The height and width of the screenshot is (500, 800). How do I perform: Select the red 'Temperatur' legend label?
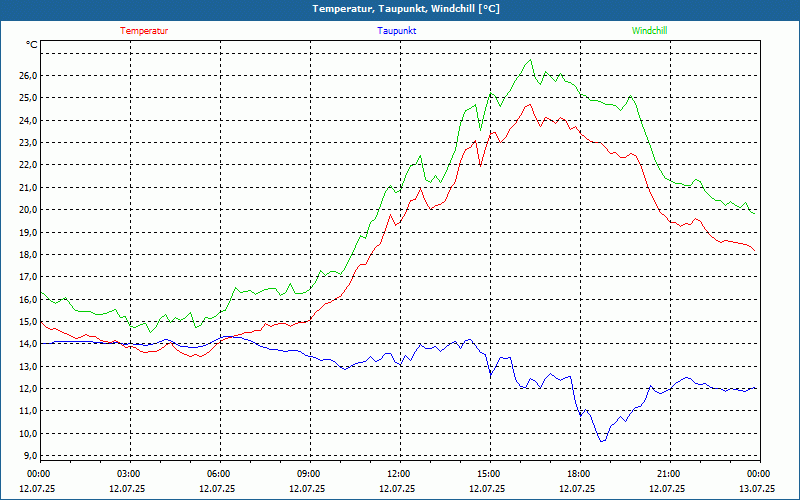tap(144, 31)
